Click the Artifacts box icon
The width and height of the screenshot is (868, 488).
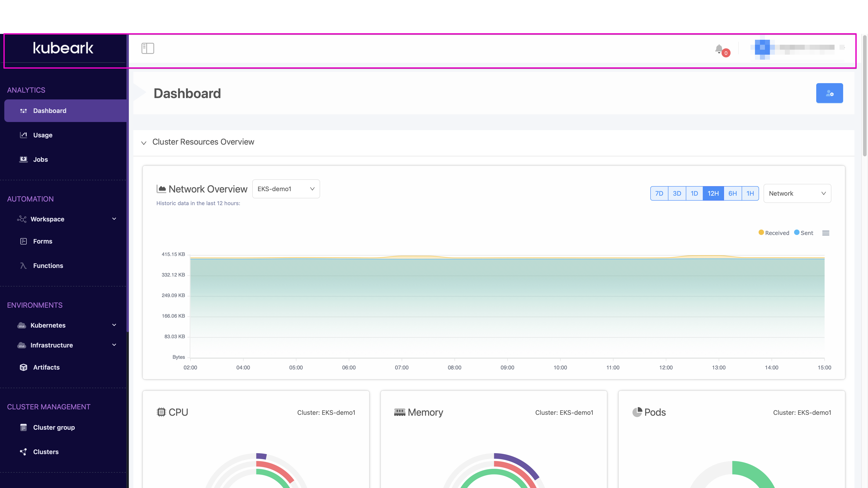click(x=24, y=367)
